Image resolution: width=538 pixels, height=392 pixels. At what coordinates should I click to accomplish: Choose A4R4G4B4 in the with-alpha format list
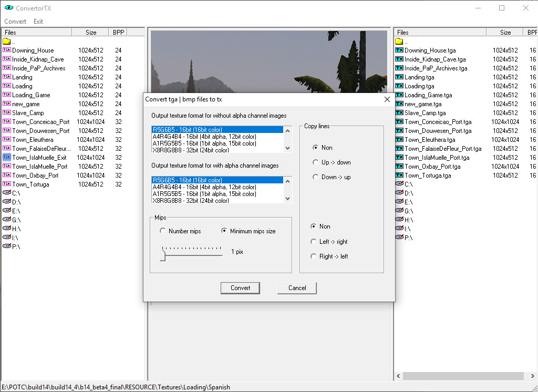(x=204, y=187)
